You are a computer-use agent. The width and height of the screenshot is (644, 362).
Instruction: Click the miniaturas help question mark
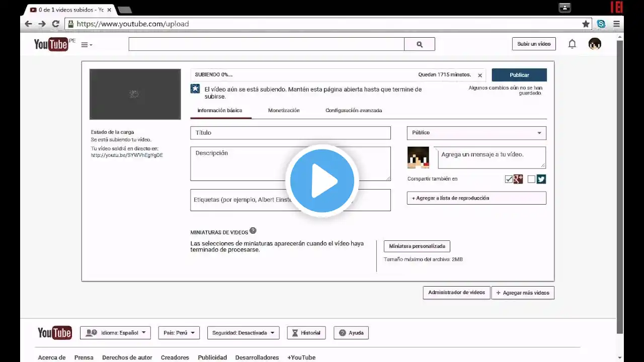click(x=253, y=231)
